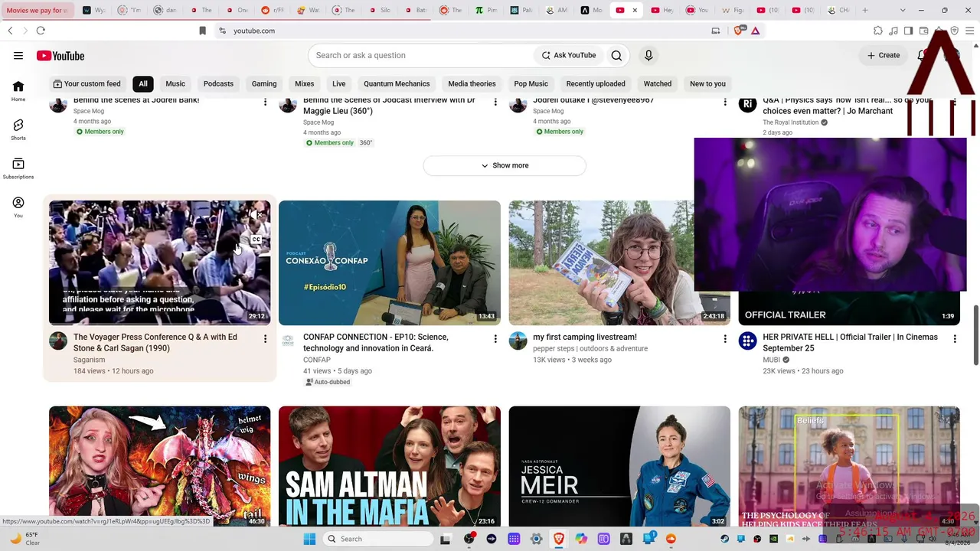Open the more-actions menu for Jodcast interview video
This screenshot has height=551, width=980.
click(495, 102)
